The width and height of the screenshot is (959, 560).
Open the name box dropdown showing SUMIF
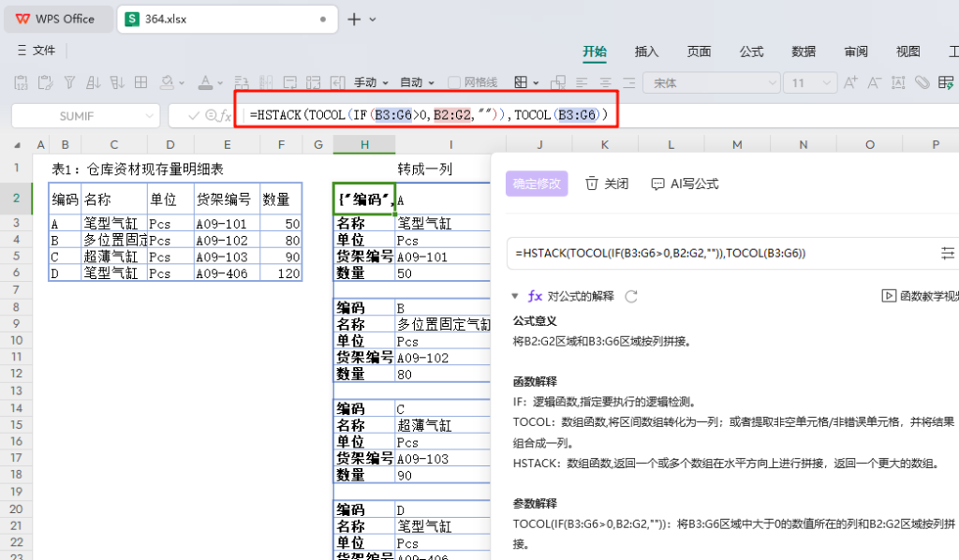(150, 115)
